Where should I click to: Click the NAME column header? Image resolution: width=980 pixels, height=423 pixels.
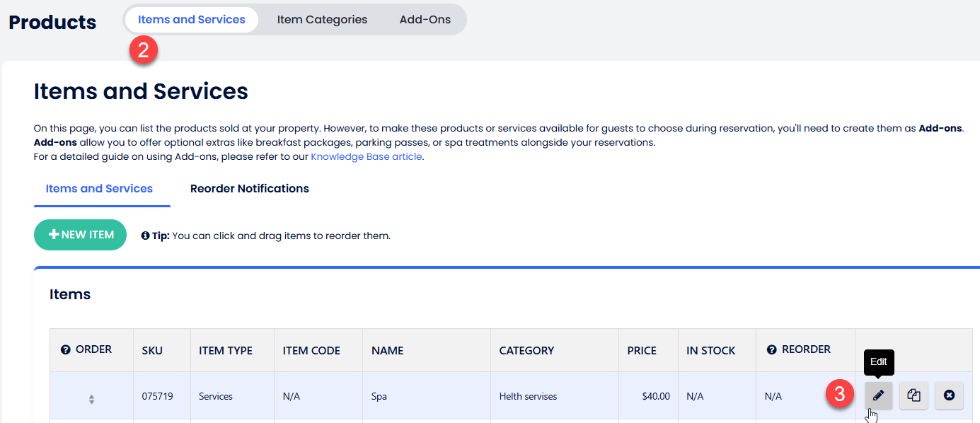coord(387,351)
